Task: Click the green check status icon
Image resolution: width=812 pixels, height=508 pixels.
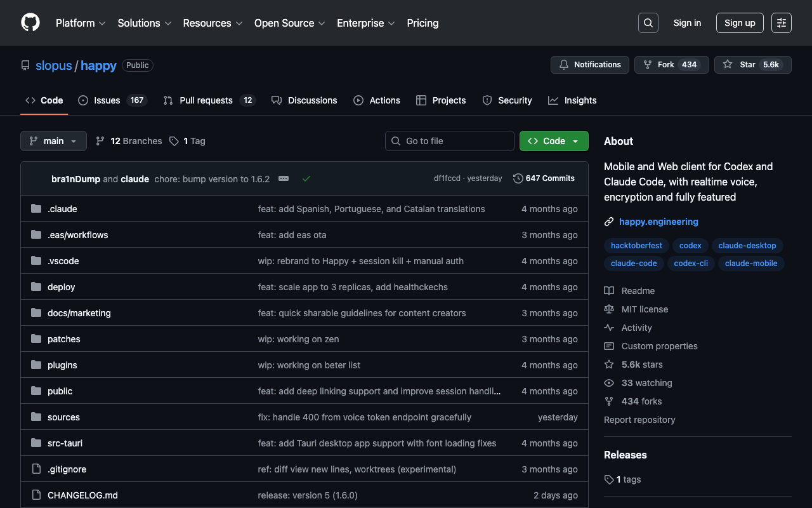Action: (306, 178)
